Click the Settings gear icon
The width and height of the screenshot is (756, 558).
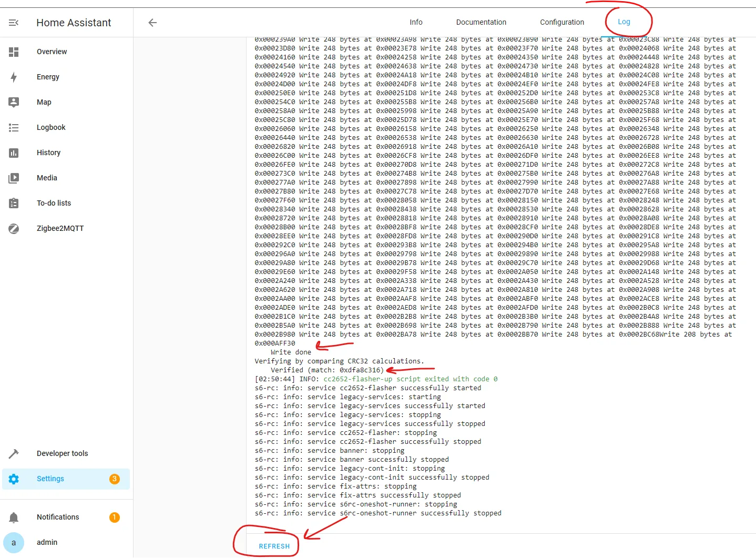(14, 479)
